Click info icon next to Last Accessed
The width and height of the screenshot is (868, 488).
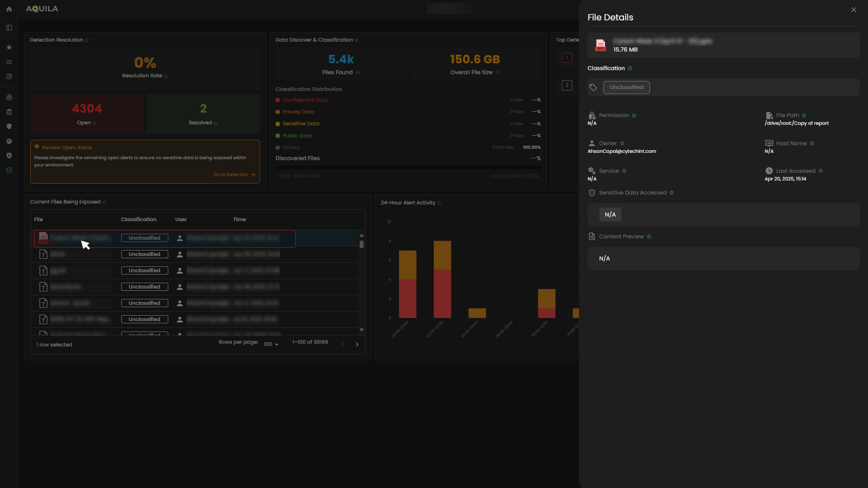coord(821,171)
